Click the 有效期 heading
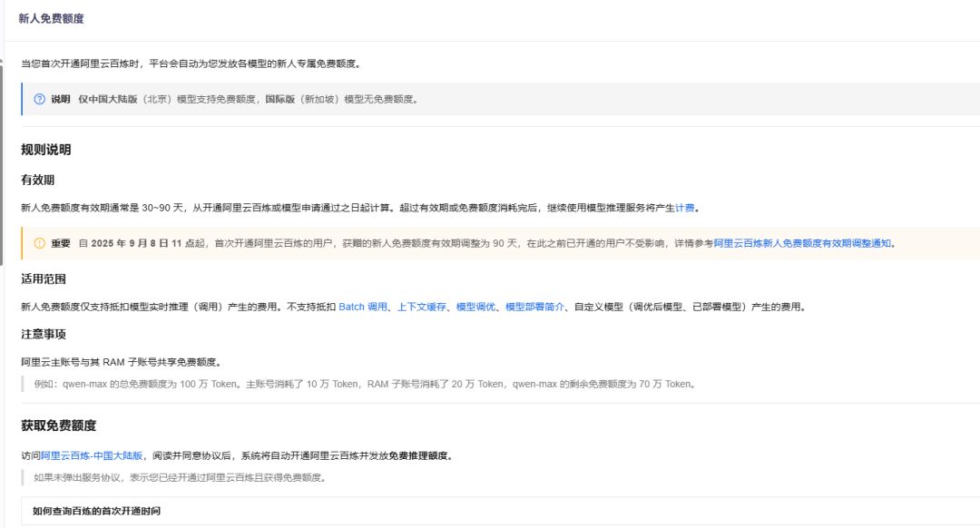The image size is (980, 528). (38, 180)
